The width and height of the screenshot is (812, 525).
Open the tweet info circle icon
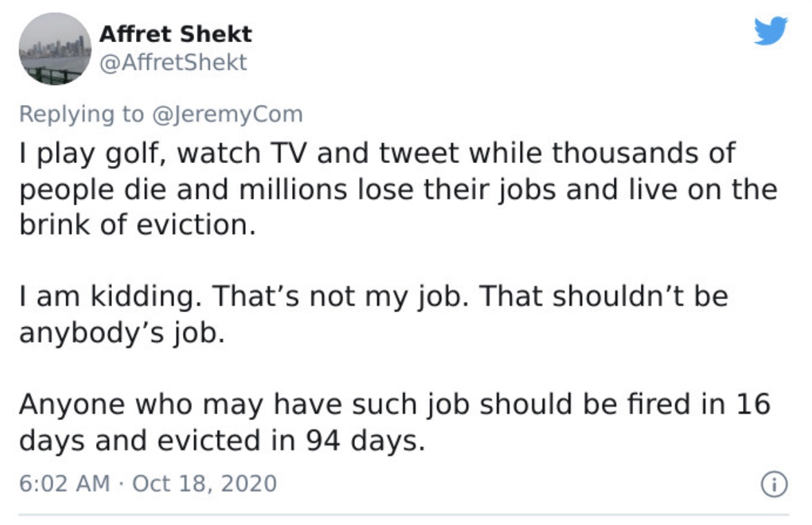point(773,484)
